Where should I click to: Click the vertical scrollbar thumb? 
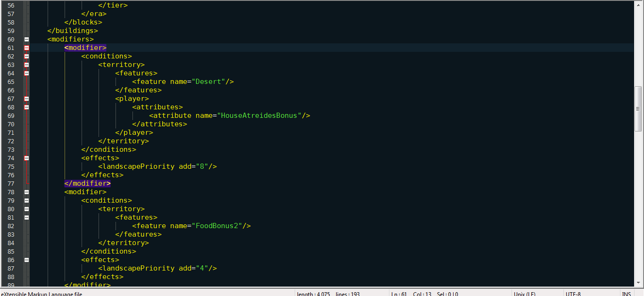pyautogui.click(x=638, y=108)
